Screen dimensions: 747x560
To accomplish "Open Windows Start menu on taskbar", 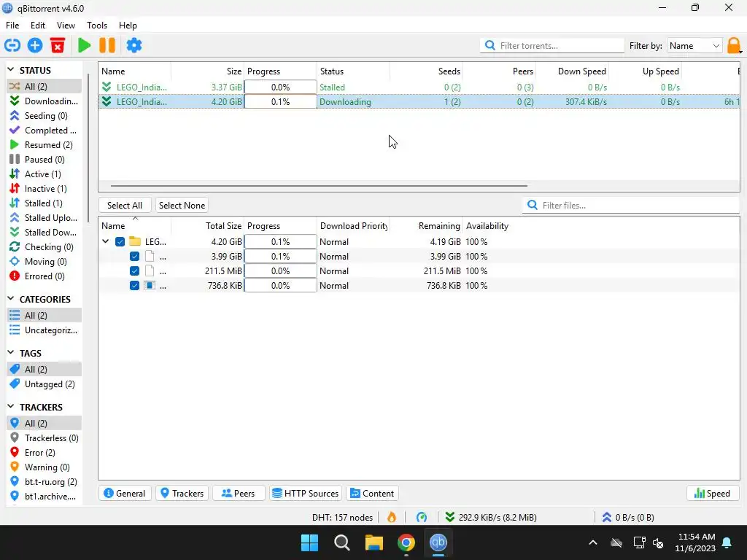I will [x=309, y=542].
